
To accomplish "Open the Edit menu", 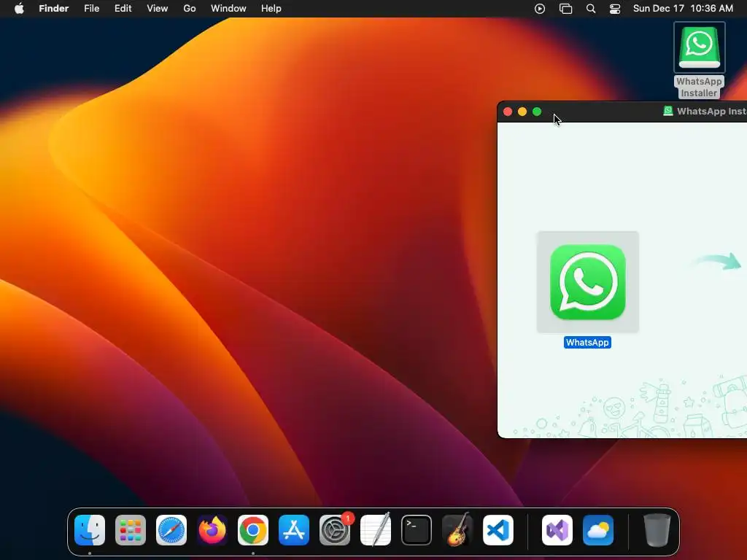I will 123,9.
